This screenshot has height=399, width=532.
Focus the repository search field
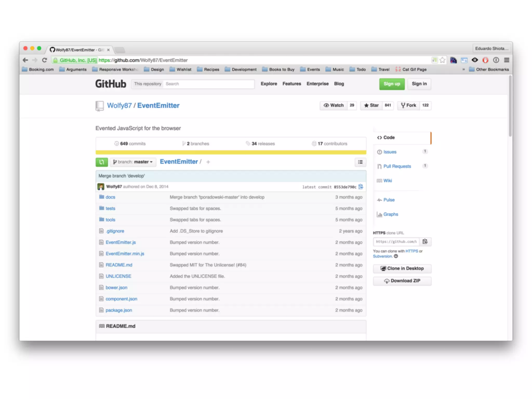pyautogui.click(x=208, y=84)
